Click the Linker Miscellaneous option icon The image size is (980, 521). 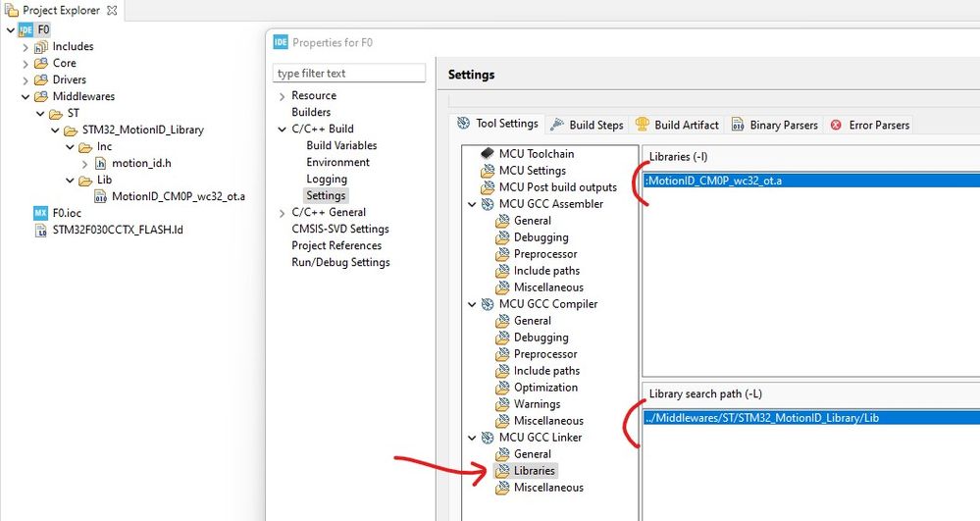[502, 488]
